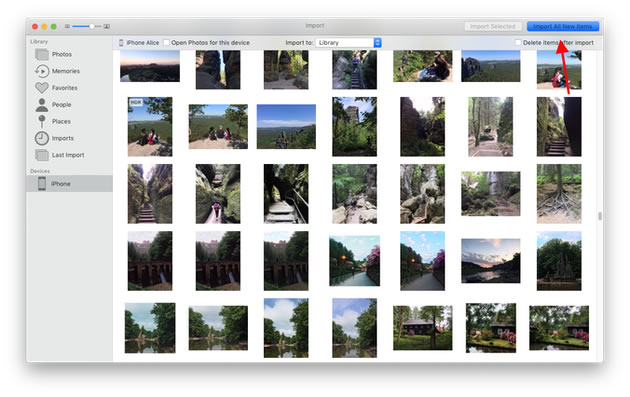Click the iPhone Alice device icon
630x397 pixels.
point(121,43)
